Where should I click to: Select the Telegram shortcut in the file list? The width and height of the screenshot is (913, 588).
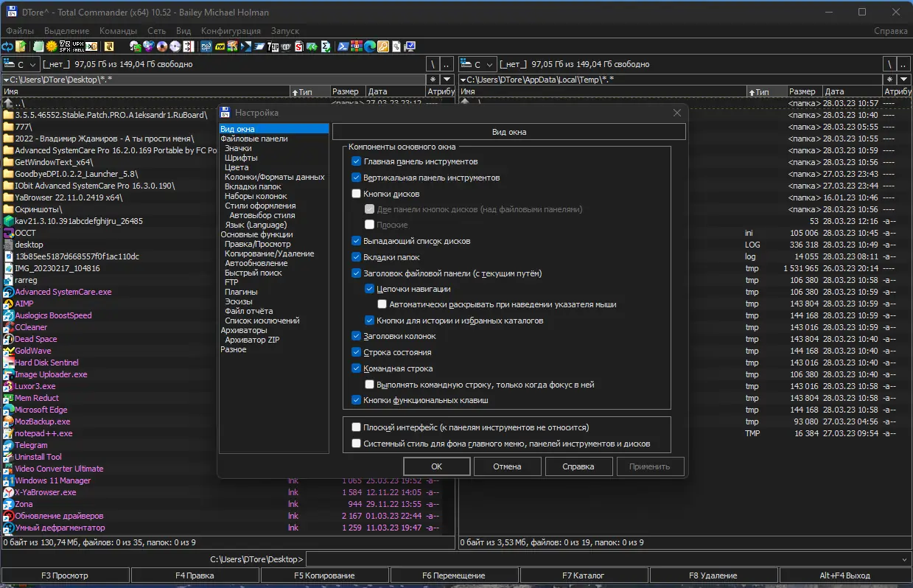click(32, 444)
